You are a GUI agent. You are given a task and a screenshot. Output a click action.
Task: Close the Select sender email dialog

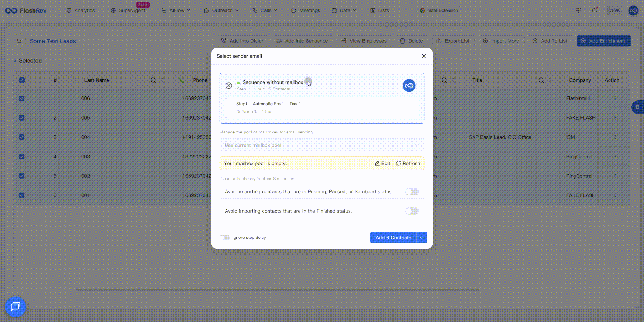(x=424, y=56)
